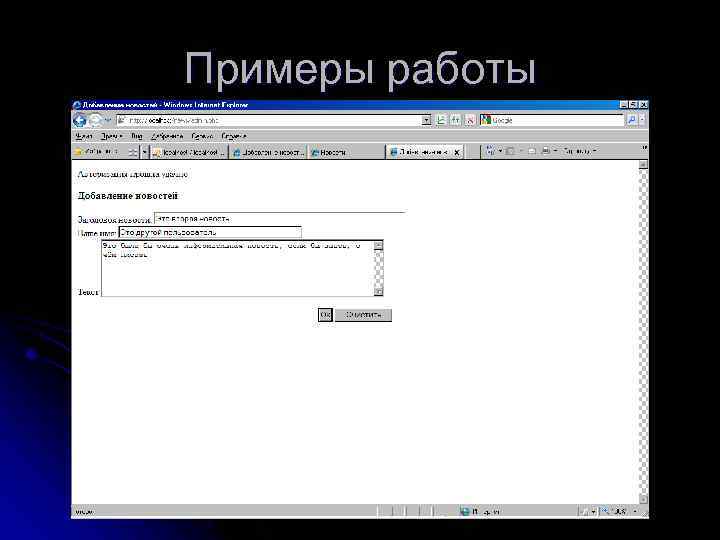Open the search options dropdown arrow

642,120
